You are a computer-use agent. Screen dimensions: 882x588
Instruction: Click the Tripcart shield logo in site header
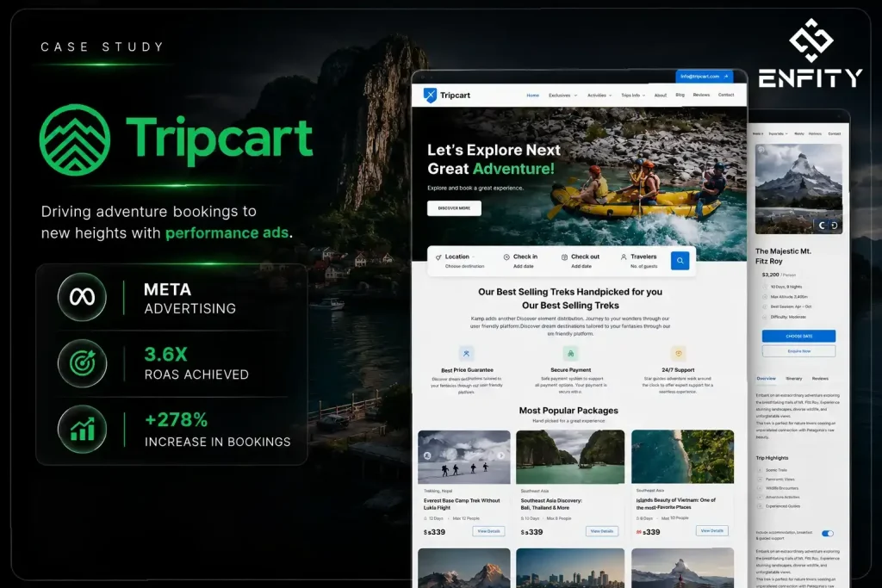coord(431,95)
